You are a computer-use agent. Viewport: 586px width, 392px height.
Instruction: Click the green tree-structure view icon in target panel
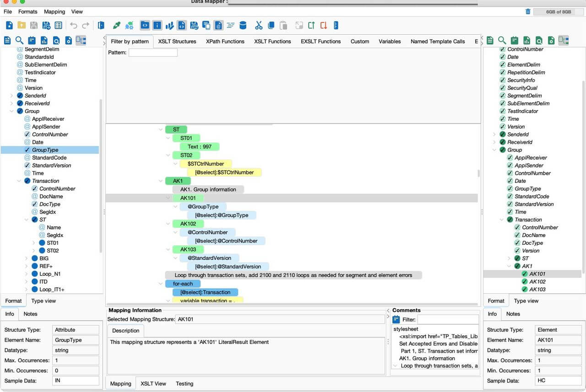[x=564, y=40]
